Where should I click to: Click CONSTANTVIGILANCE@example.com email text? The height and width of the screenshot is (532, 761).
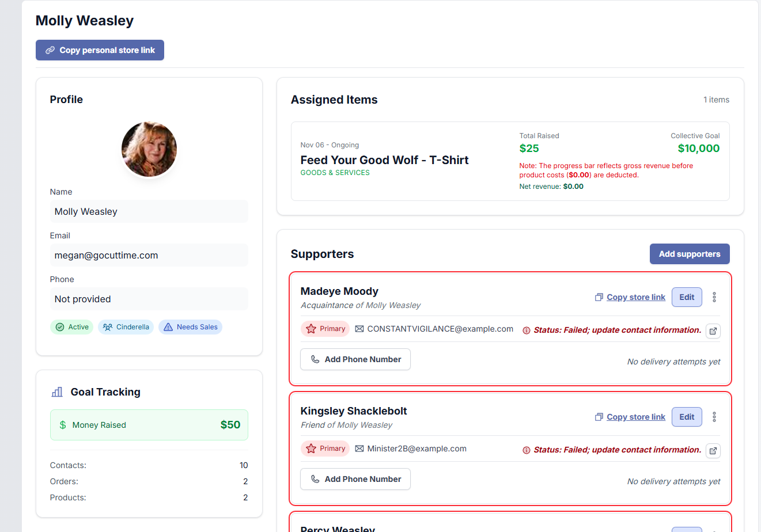tap(440, 329)
